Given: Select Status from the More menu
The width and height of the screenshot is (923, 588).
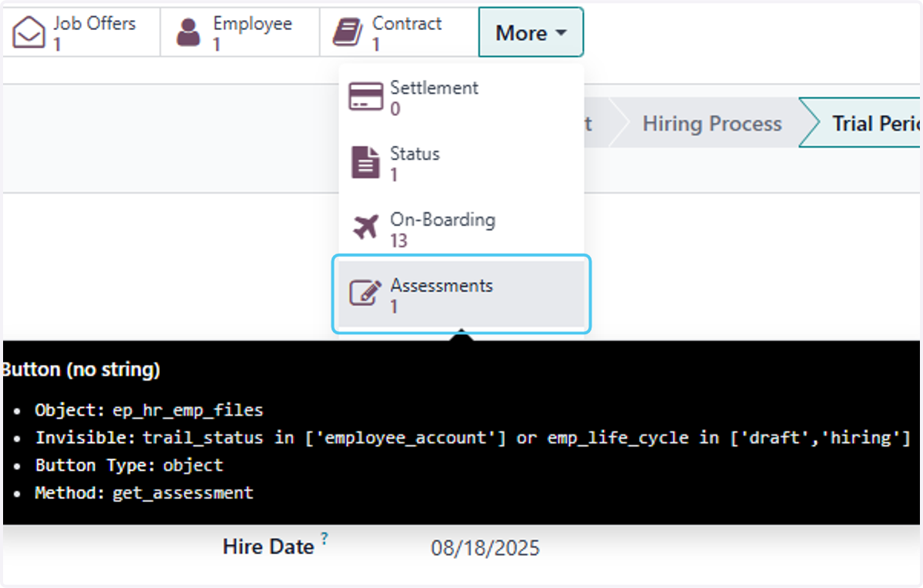Looking at the screenshot, I should pyautogui.click(x=461, y=164).
